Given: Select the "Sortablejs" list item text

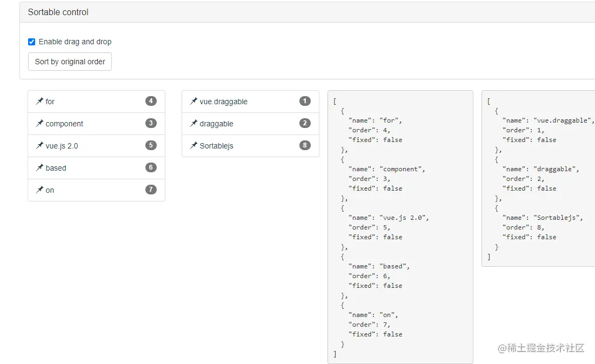Looking at the screenshot, I should point(216,146).
